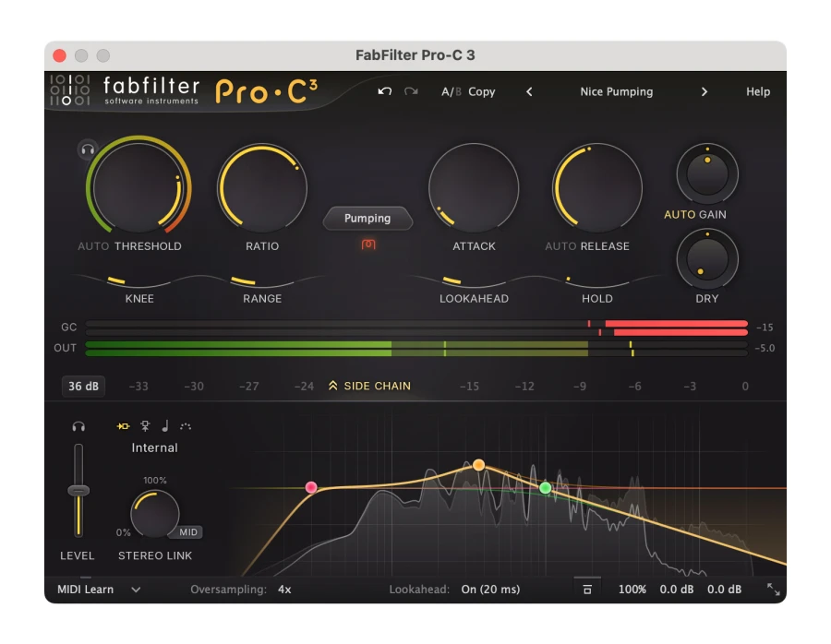The width and height of the screenshot is (831, 644).
Task: Click the Attack knob
Action: coord(474,188)
